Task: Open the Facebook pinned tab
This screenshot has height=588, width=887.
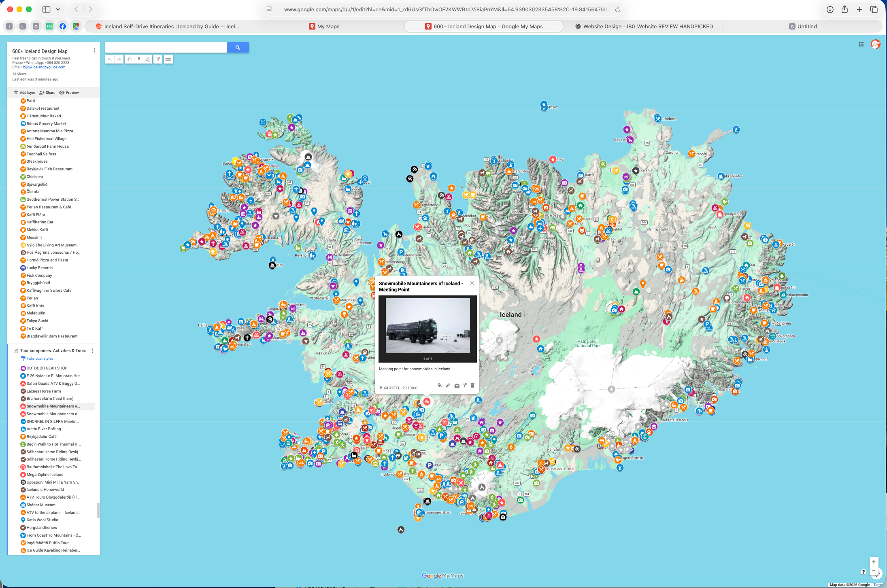Action: click(63, 26)
